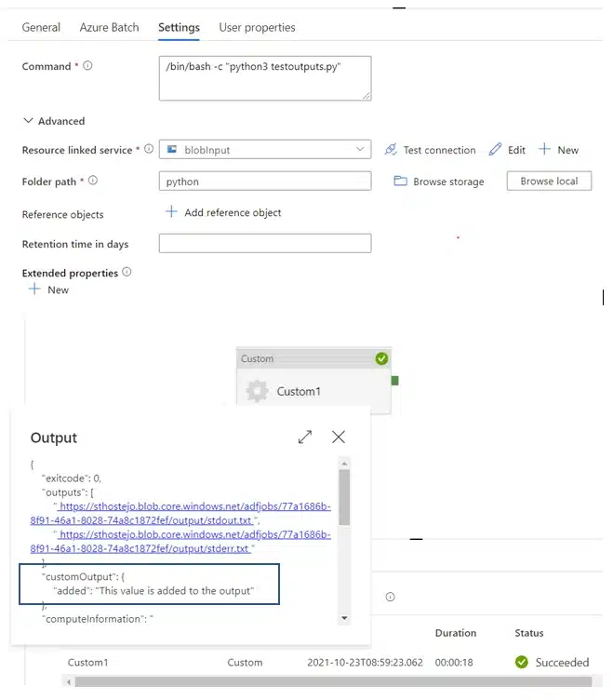Click the Test connection label
Screen dimensions: 613x700
click(439, 150)
